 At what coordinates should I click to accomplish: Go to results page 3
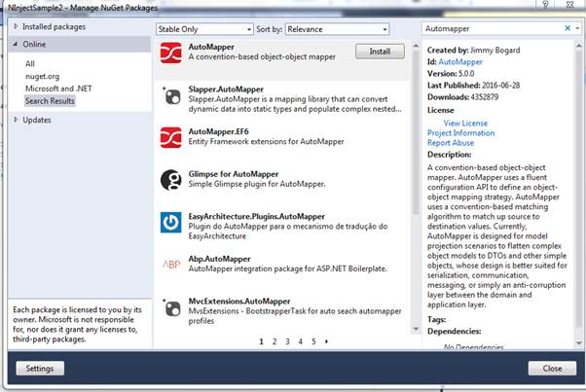(287, 341)
